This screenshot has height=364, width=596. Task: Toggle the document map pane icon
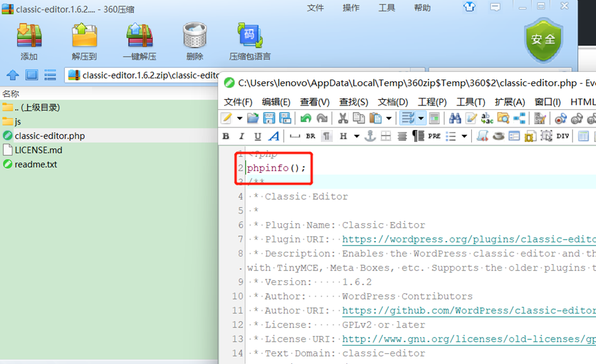434,119
